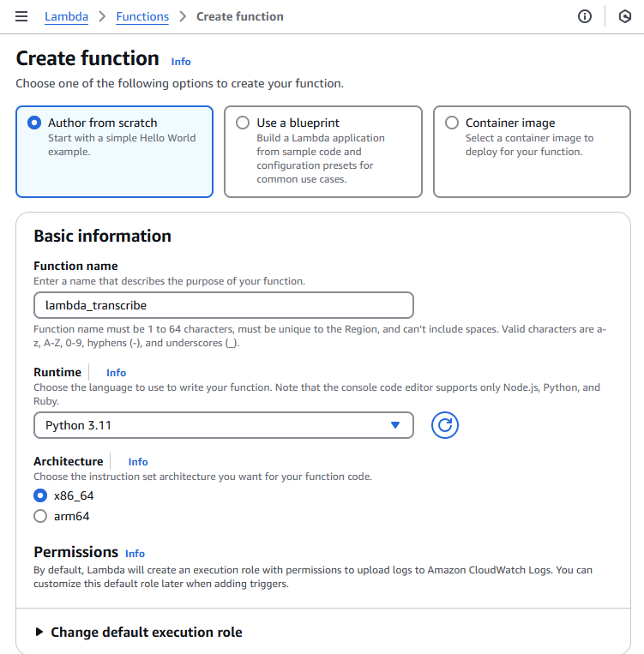Open Info link next to Create function
This screenshot has height=654, width=644.
tap(181, 62)
